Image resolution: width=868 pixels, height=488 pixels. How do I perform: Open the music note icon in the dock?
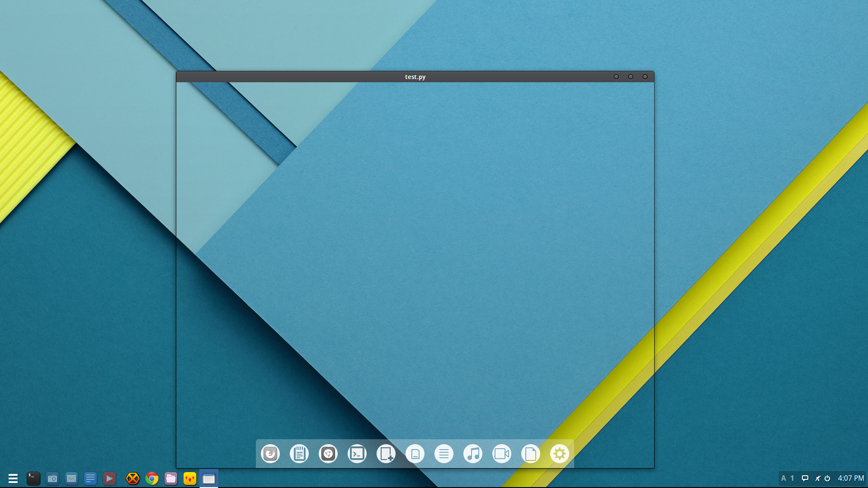click(473, 454)
